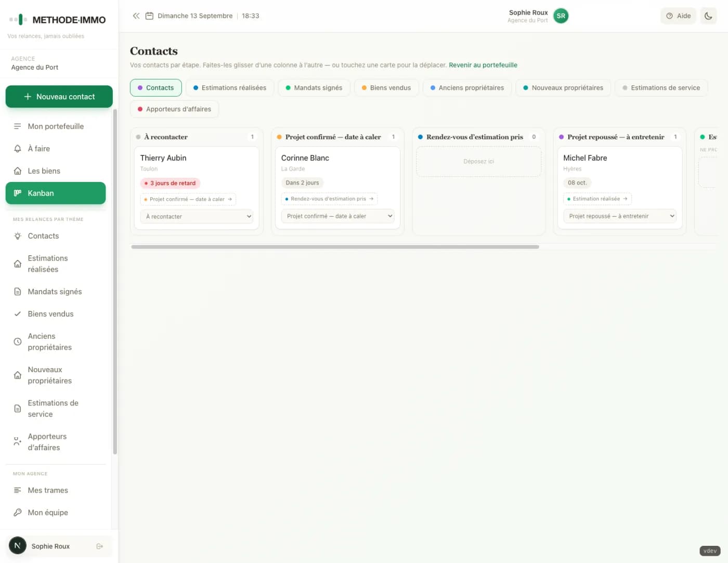This screenshot has height=563, width=728.
Task: Switch to Estimations de service tab
Action: point(661,88)
